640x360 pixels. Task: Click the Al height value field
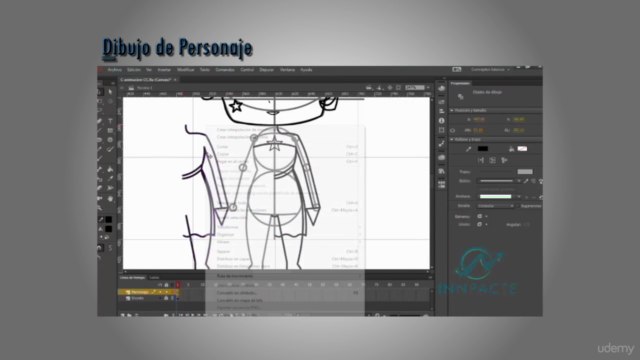tap(519, 130)
